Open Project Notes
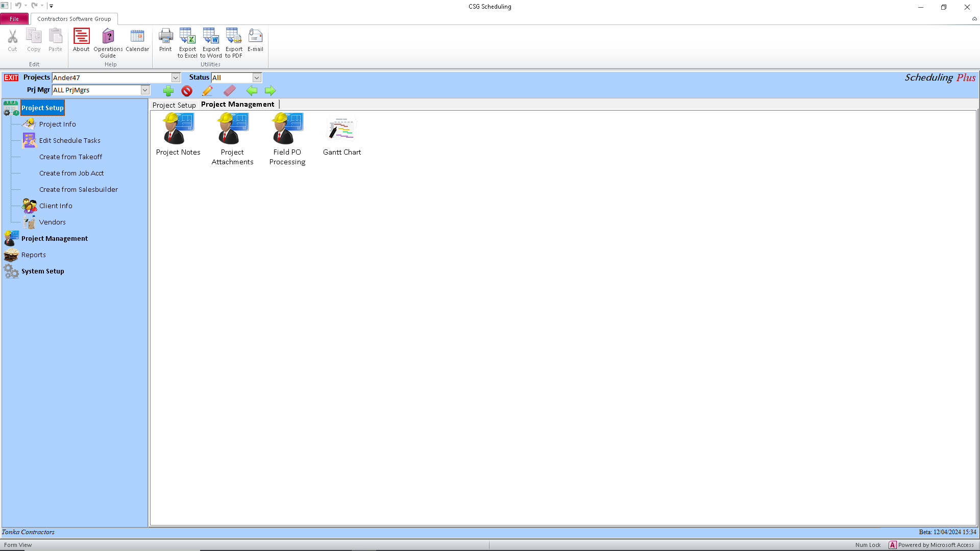This screenshot has width=980, height=551. click(178, 130)
